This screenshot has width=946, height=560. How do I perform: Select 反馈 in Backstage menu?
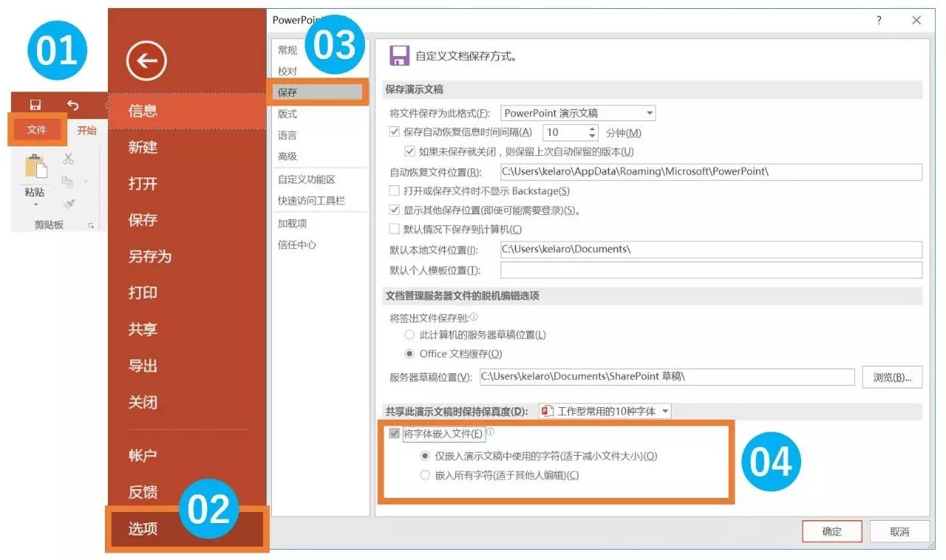coord(143,492)
